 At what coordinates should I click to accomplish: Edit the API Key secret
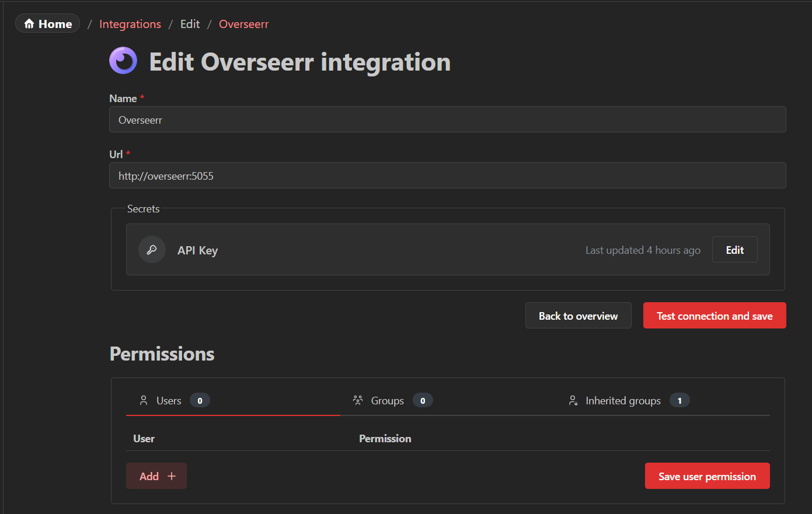pyautogui.click(x=735, y=250)
